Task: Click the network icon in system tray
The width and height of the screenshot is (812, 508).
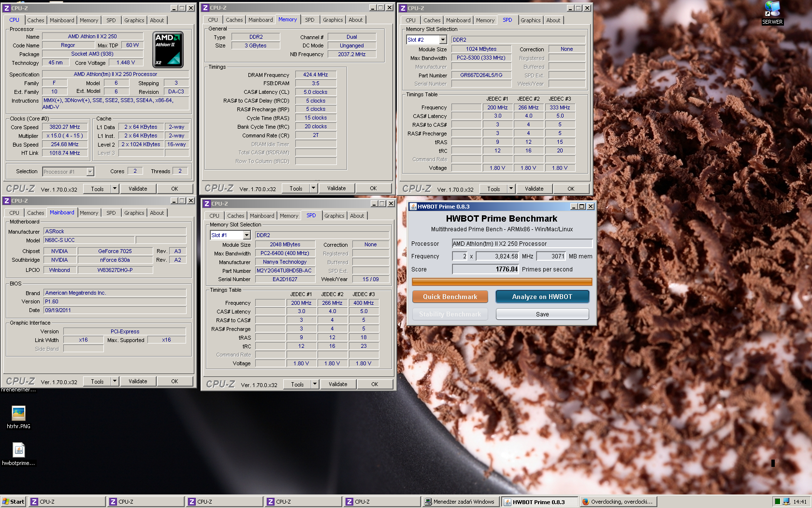Action: [x=786, y=502]
